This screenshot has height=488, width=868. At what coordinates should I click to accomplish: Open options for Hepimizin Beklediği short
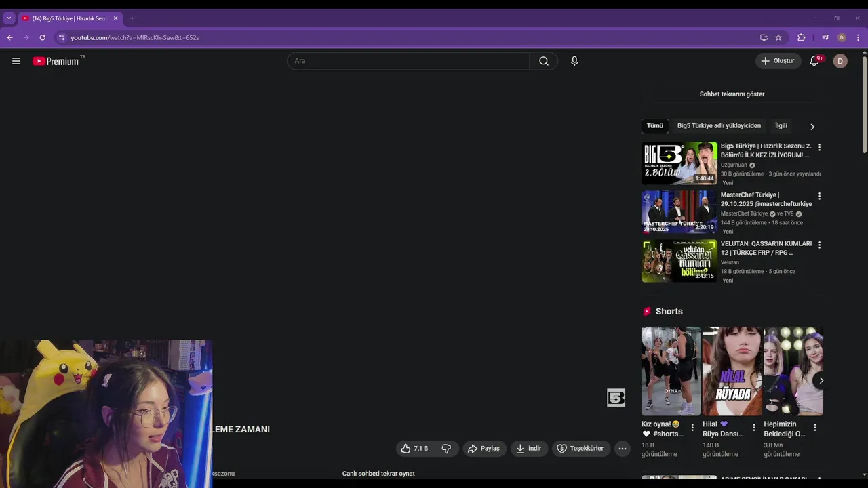(x=815, y=428)
